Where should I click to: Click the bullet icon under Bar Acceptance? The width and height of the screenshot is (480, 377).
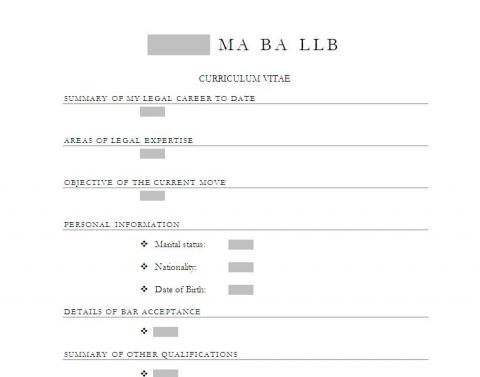point(144,331)
